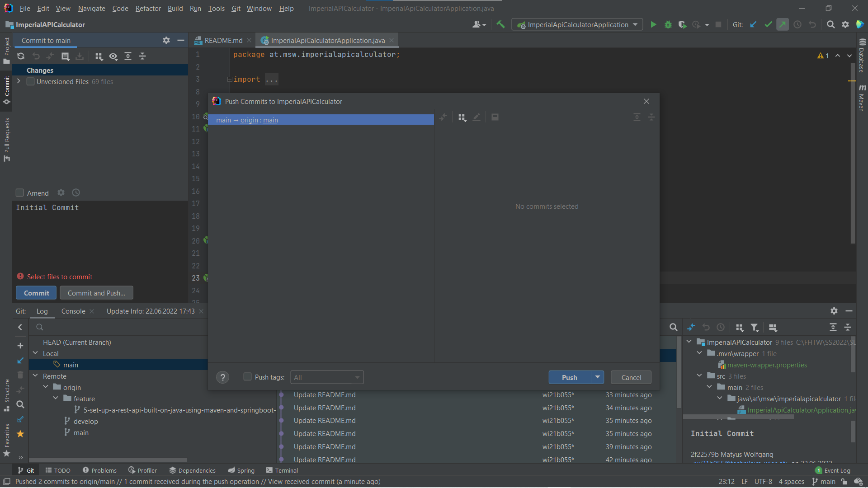Open the Refactor menu

(x=148, y=9)
